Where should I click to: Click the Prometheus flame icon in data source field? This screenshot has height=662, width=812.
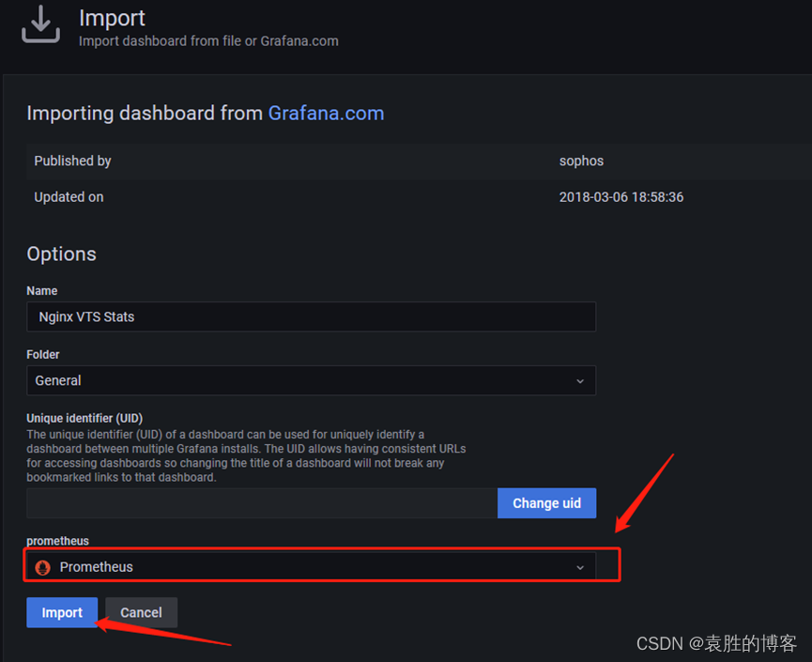(42, 568)
